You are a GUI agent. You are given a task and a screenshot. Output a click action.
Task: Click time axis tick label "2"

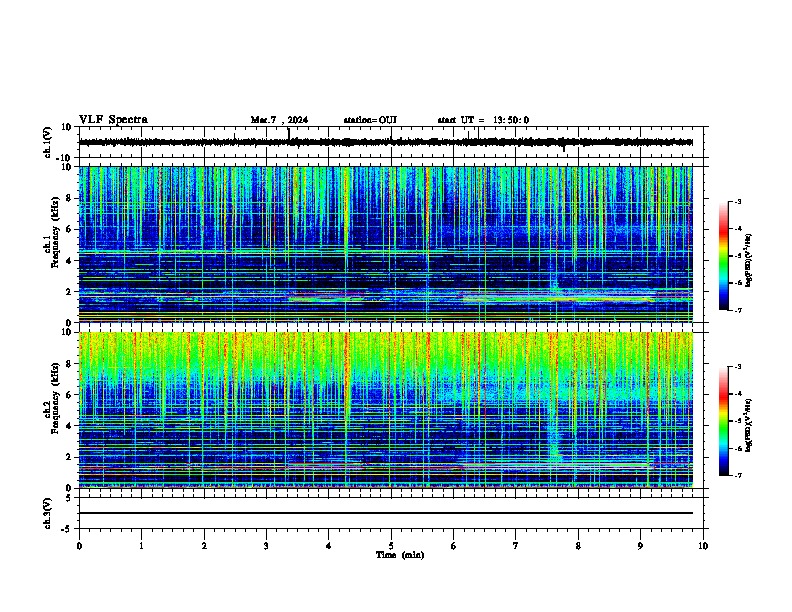pyautogui.click(x=204, y=546)
